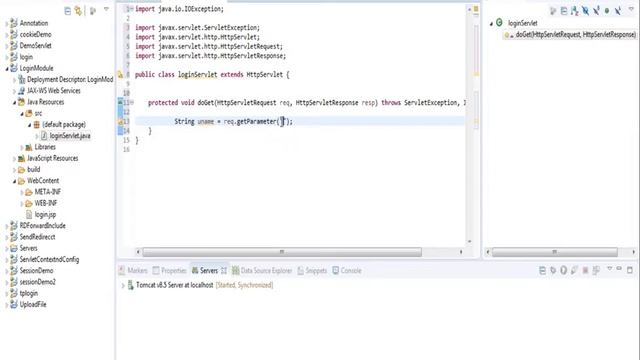640x360 pixels.
Task: Switch to the Markers tab
Action: pyautogui.click(x=133, y=271)
